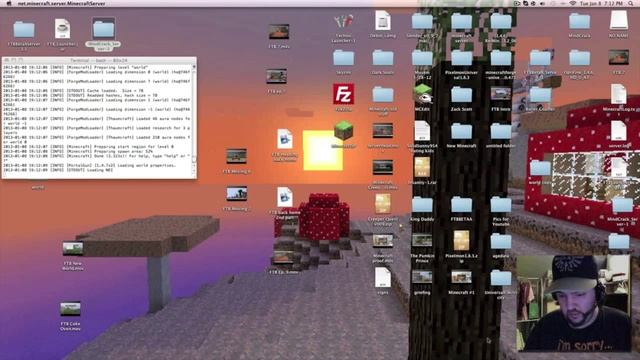This screenshot has height=360, width=640.
Task: Open net.minecraft.server.MinecraftServer app menu
Action: [61, 3]
